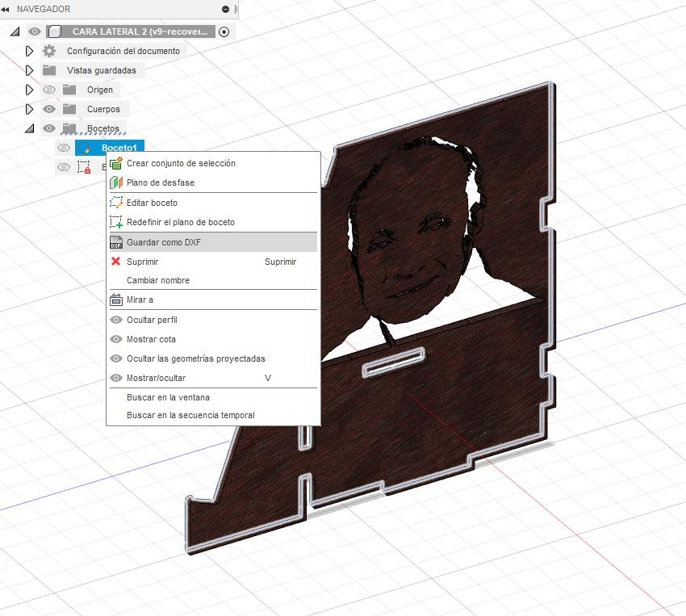Select the Cuerpos label in browser

pyautogui.click(x=103, y=109)
